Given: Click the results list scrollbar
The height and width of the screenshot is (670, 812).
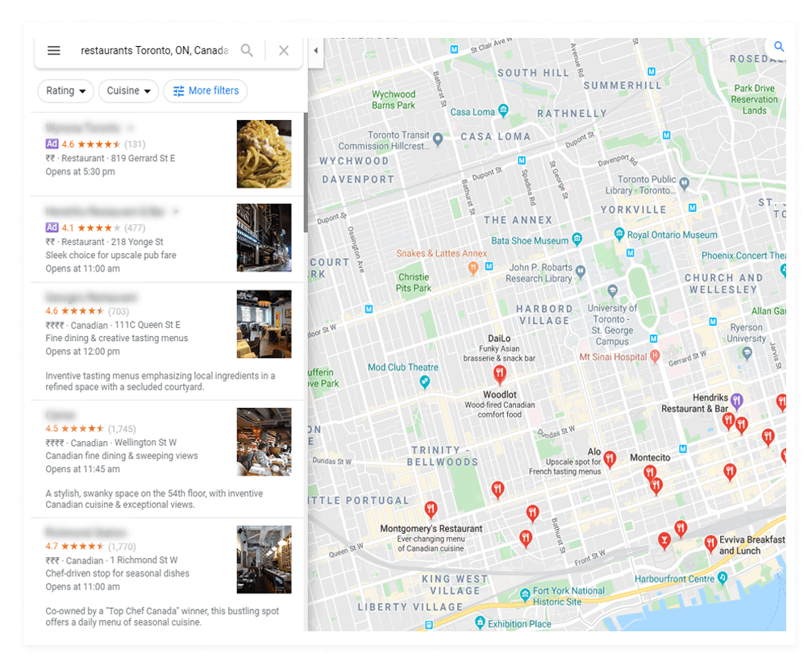Looking at the screenshot, I should 306,173.
